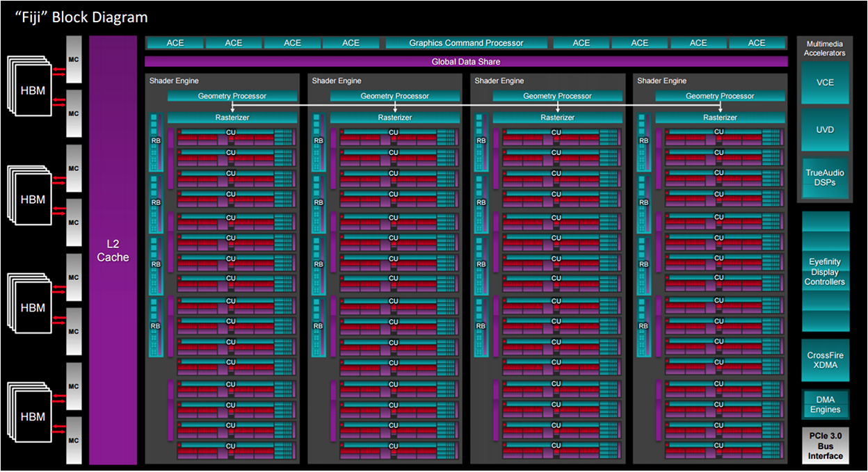
Task: Select the CrossFire XDMA block
Action: pyautogui.click(x=825, y=360)
